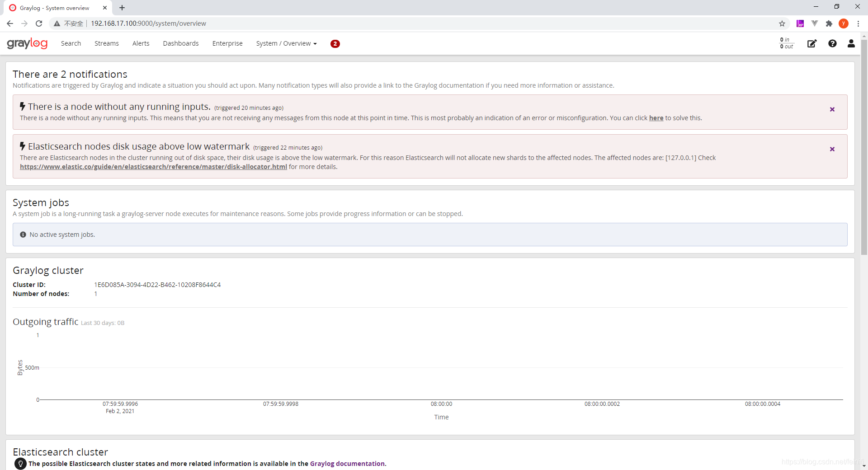Click the 'here' link to solve inputs
The width and height of the screenshot is (868, 470).
pos(656,118)
